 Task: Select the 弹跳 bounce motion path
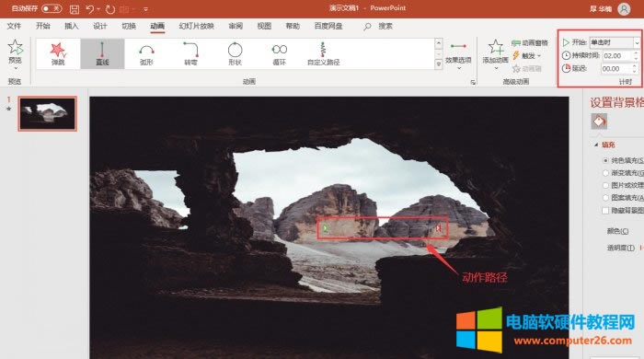click(58, 53)
